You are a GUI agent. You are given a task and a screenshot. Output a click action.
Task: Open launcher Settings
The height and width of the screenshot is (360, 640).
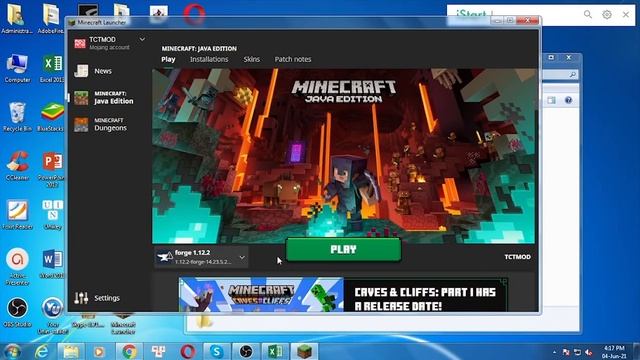click(x=97, y=298)
